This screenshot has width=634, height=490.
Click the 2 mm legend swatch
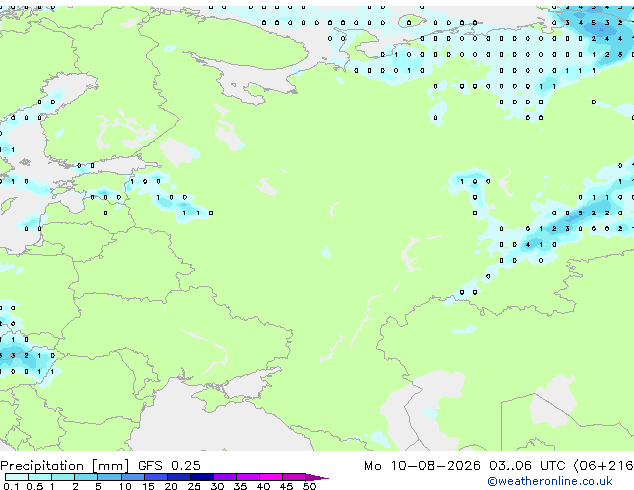point(86,477)
